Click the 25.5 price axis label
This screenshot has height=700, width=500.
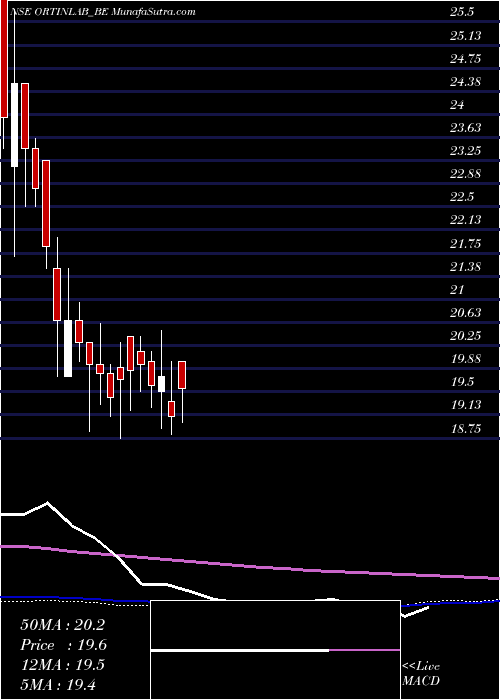[462, 12]
